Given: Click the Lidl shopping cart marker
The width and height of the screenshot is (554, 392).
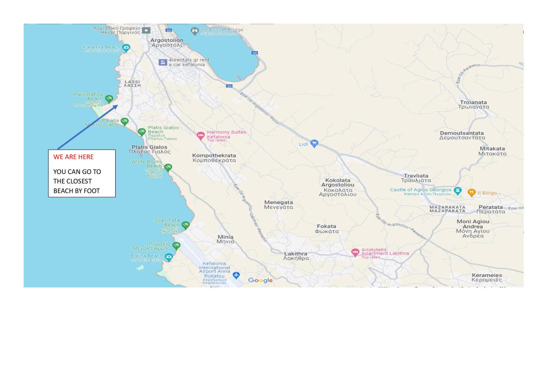Looking at the screenshot, I should click(314, 143).
